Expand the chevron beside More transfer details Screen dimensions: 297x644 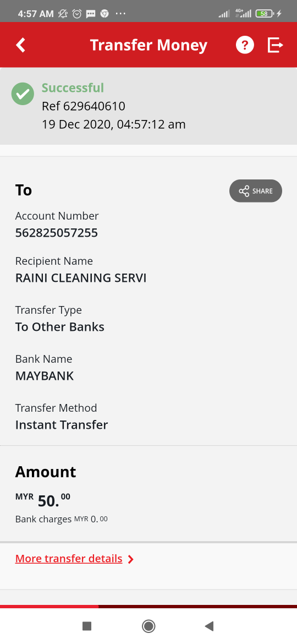(x=130, y=559)
